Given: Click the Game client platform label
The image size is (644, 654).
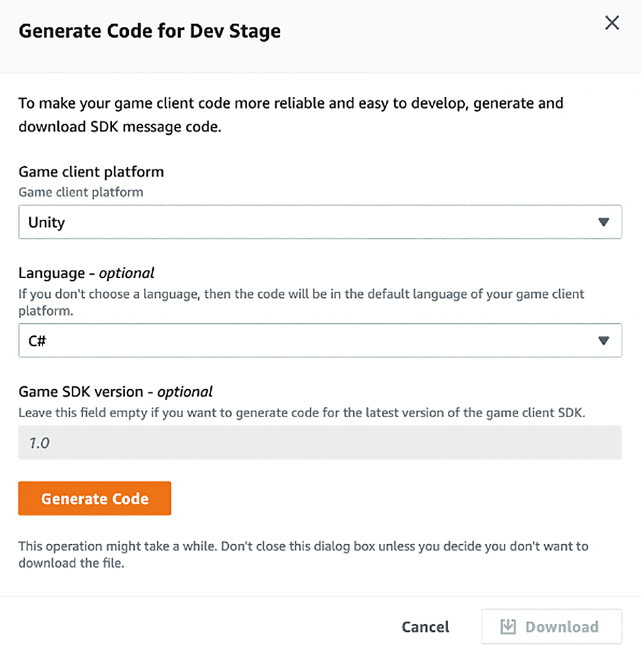Looking at the screenshot, I should [x=91, y=171].
